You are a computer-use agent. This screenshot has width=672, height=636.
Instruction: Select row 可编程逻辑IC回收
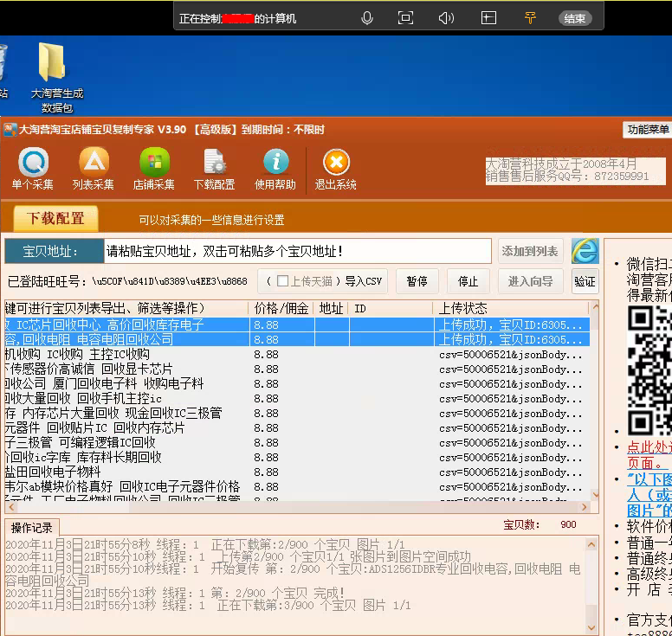297,443
